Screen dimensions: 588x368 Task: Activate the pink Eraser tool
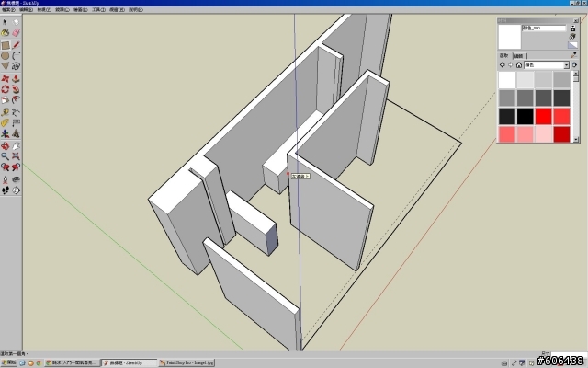tap(16, 33)
